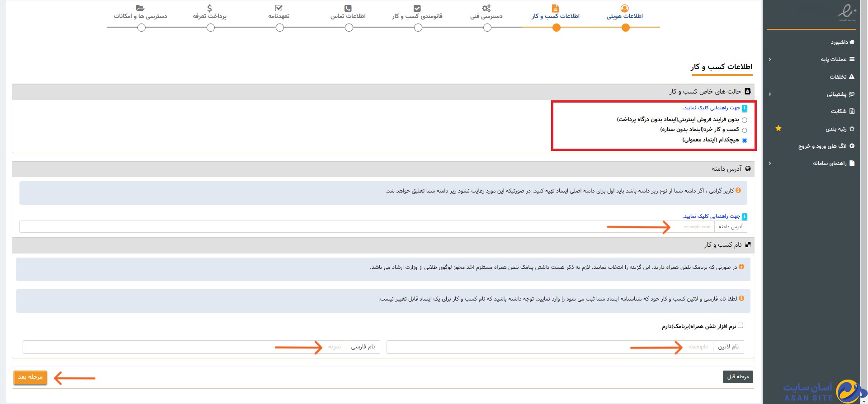Viewport: 868px width, 404px height.
Task: Expand the system guide sidebar menu
Action: coord(770,163)
